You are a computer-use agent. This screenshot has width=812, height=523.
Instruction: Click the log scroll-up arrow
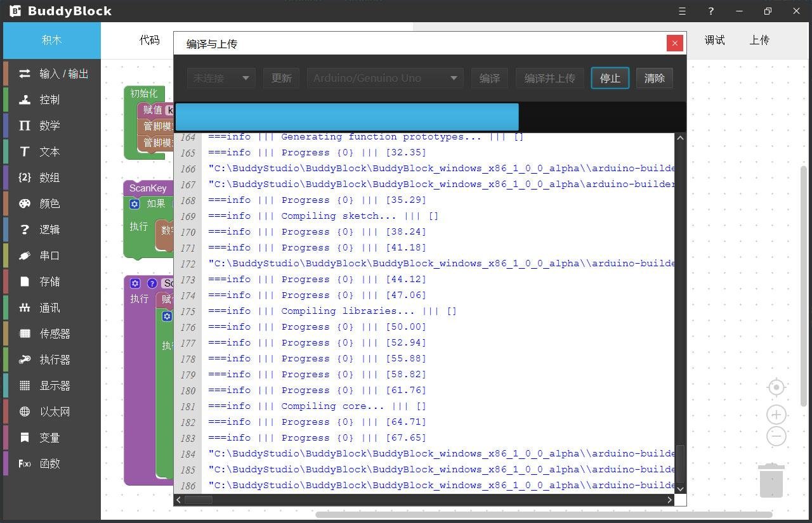[x=681, y=138]
